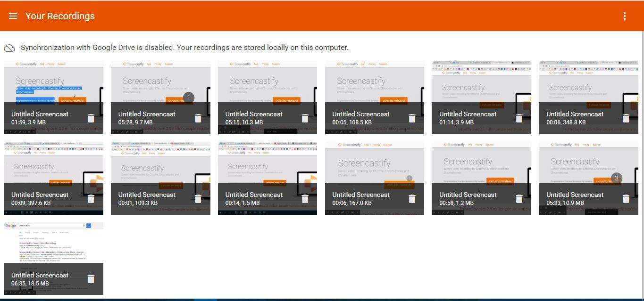Delete the 01:59, 3.9 MB recording
Viewport: 644px width, 301px height.
[91, 118]
